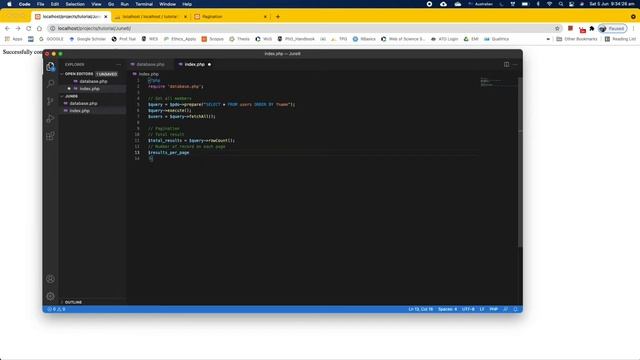Screen dimensions: 640x360
Task: Open the Selection menu
Action: [x=75, y=4]
